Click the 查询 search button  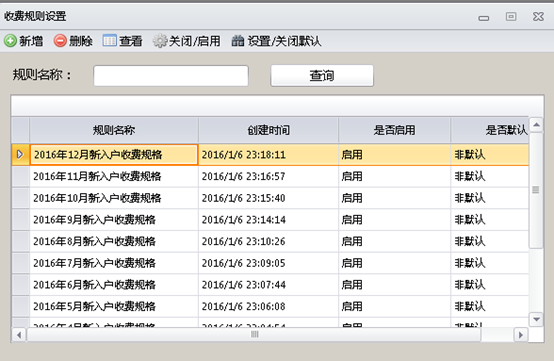click(322, 76)
